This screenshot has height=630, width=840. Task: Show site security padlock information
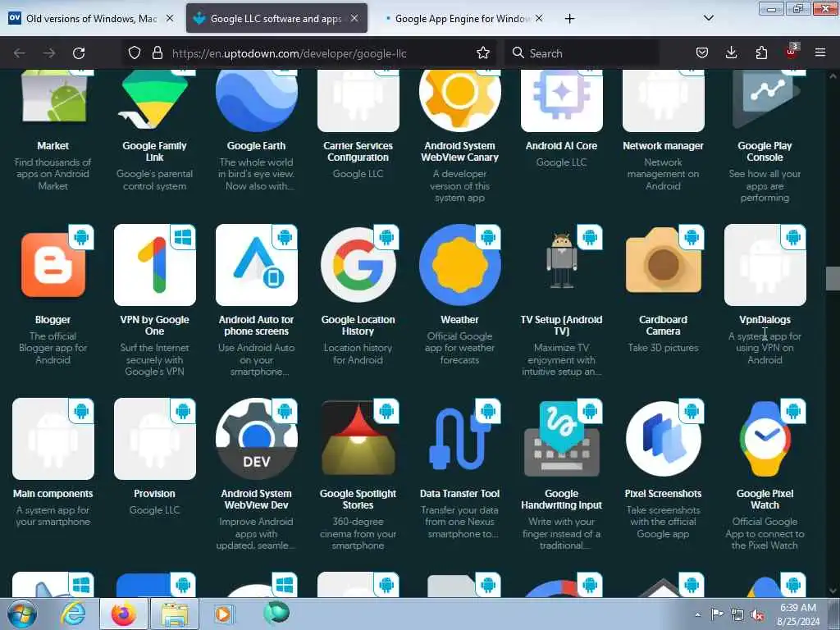(157, 53)
